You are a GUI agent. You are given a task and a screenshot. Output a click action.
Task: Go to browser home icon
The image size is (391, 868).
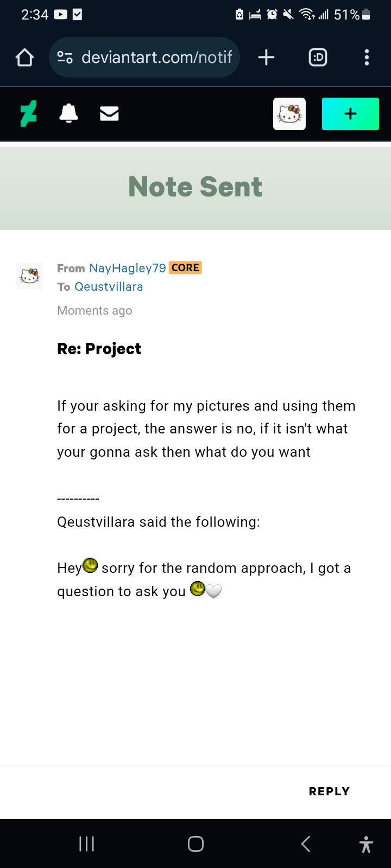click(x=24, y=58)
